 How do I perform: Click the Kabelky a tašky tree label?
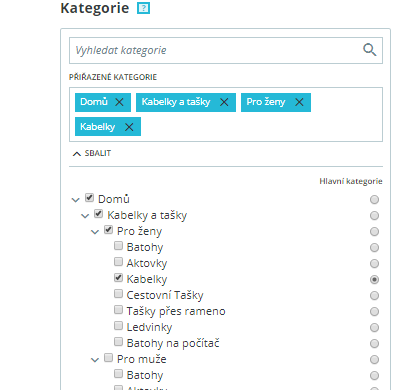147,216
